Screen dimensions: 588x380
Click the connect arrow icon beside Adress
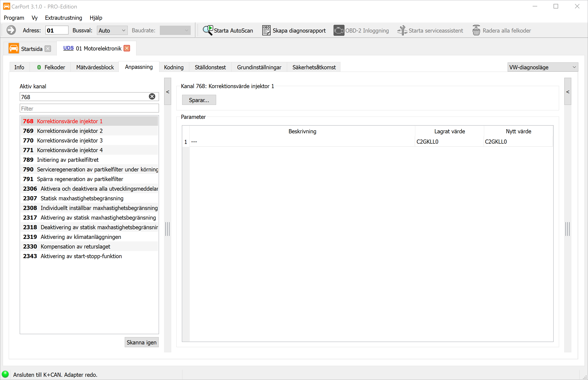pos(11,30)
